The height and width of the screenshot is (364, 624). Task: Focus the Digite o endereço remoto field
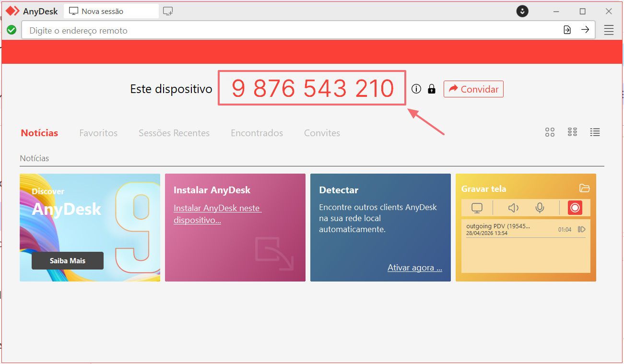click(x=293, y=30)
